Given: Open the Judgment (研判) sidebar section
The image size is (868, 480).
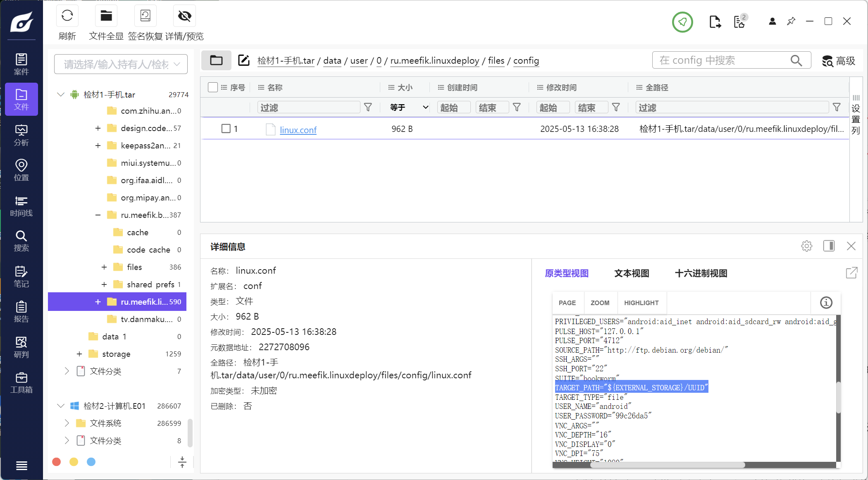Looking at the screenshot, I should [x=21, y=347].
